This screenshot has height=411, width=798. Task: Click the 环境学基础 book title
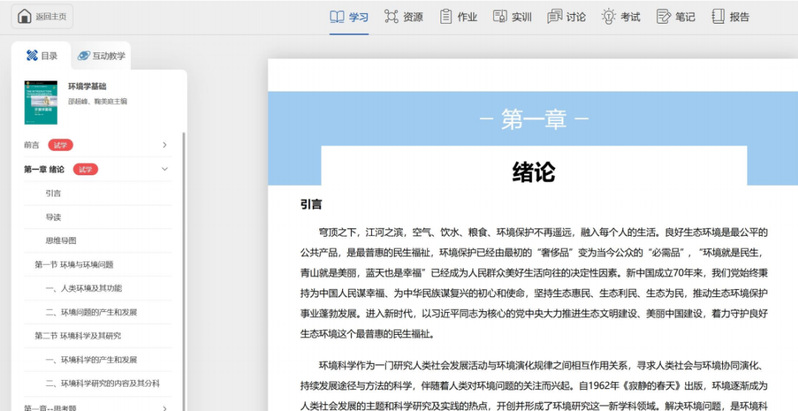87,86
